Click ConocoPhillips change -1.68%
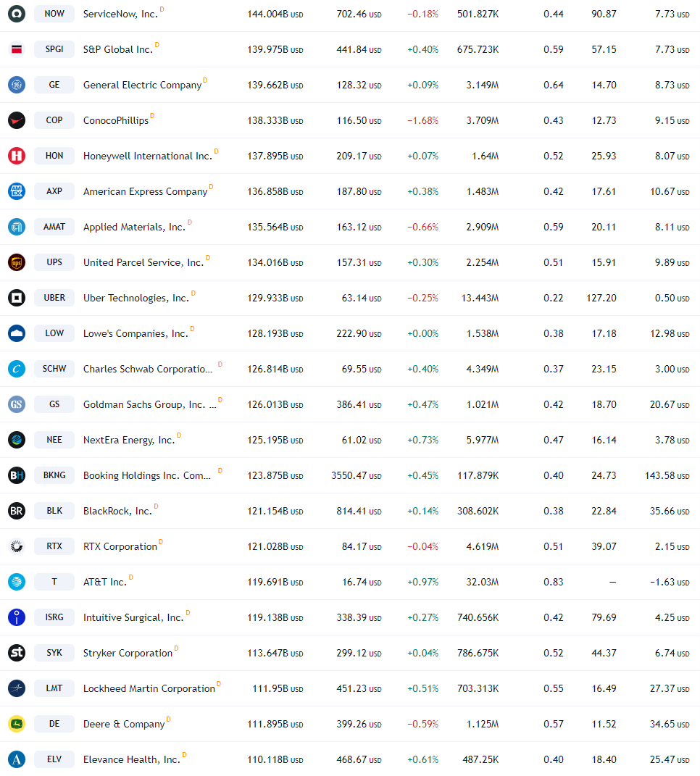Viewport: 700px width, 776px height. [422, 121]
